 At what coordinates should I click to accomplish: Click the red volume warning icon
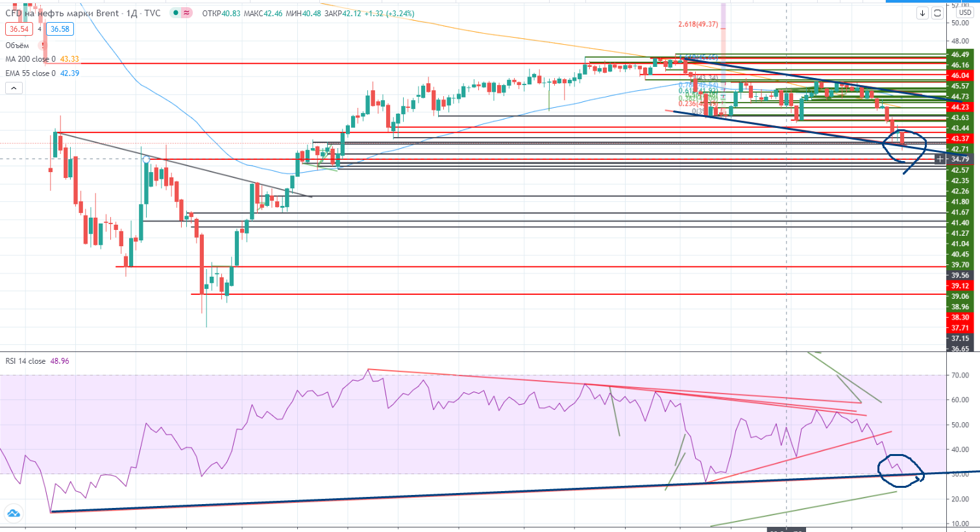tap(43, 45)
